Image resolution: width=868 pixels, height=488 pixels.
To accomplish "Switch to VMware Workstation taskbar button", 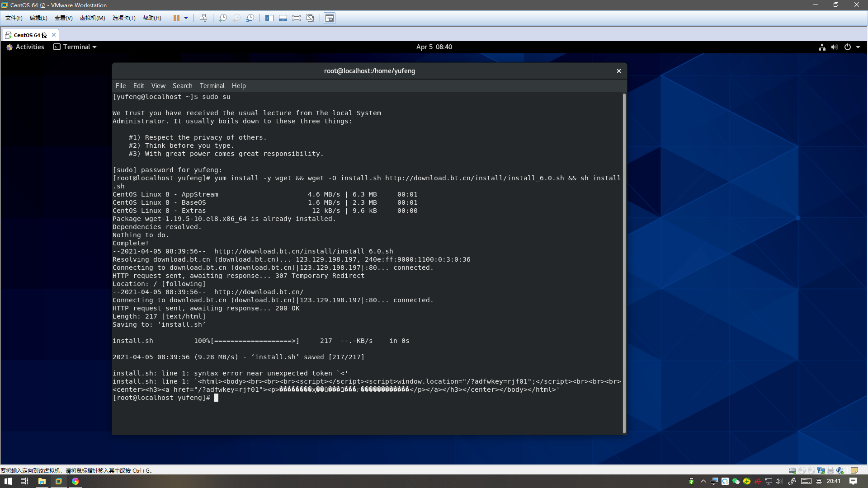I will (58, 481).
